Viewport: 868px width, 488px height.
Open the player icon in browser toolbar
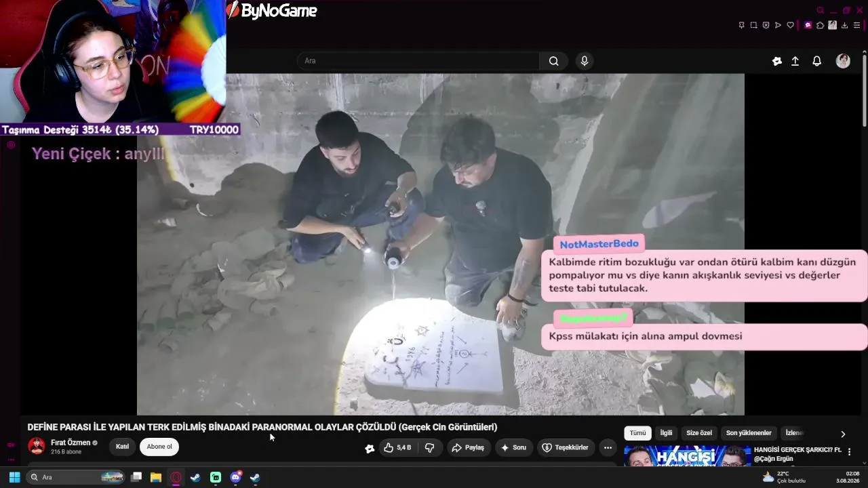778,25
